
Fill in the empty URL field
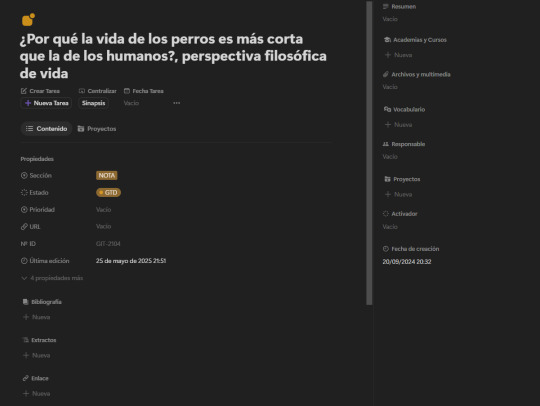click(x=103, y=227)
